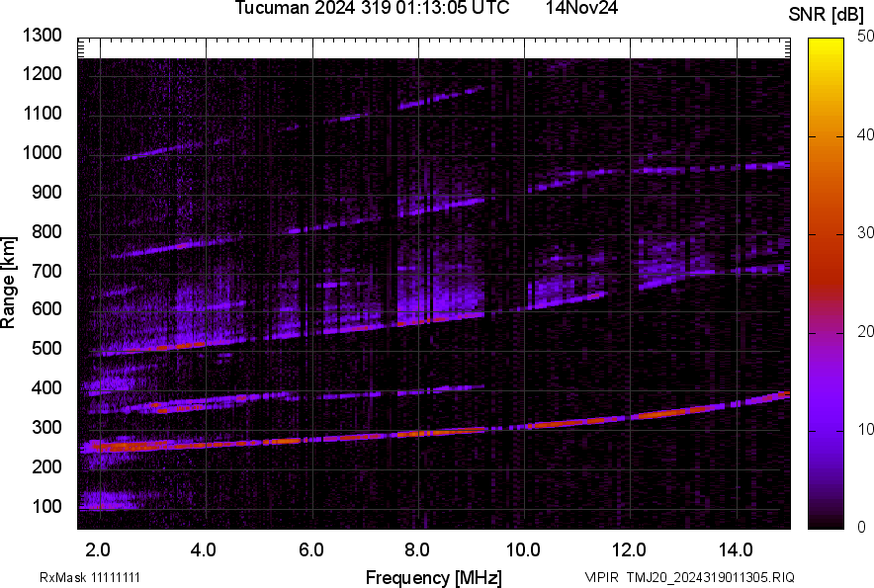The image size is (874, 588).
Task: Click the Range [km] axis label
Action: pyautogui.click(x=8, y=283)
